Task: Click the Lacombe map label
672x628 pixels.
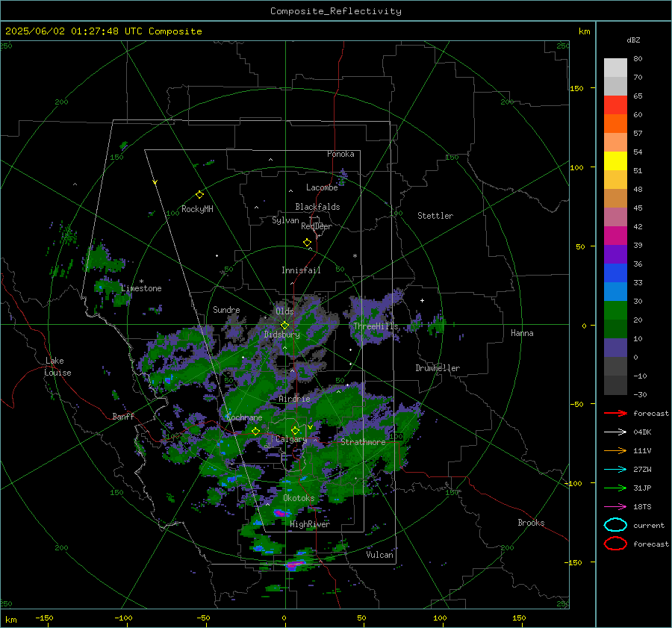Action: point(322,187)
